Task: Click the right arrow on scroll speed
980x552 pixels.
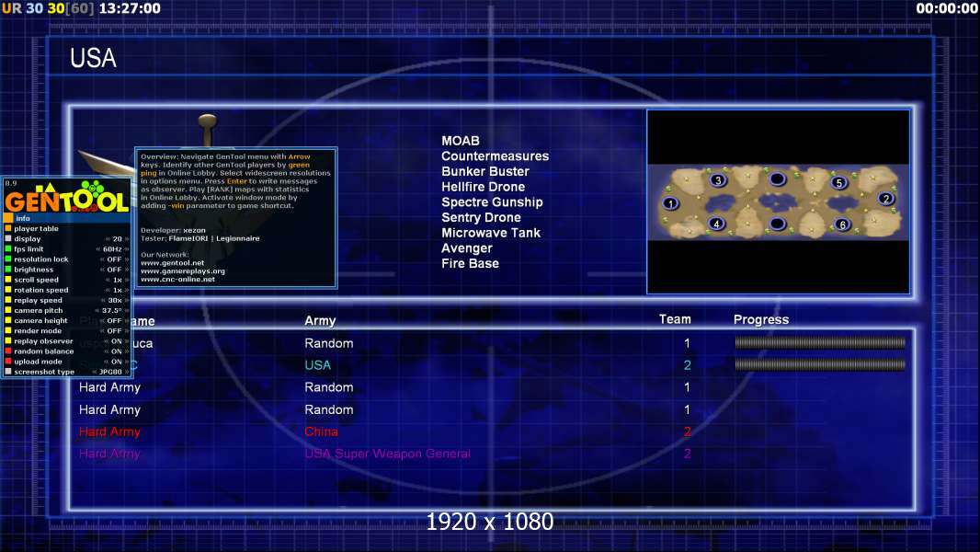Action: (126, 280)
